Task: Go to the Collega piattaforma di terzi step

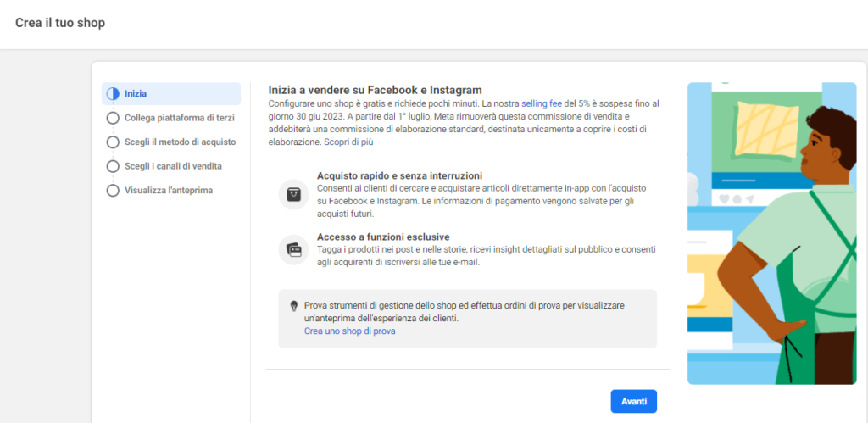Action: tap(179, 118)
